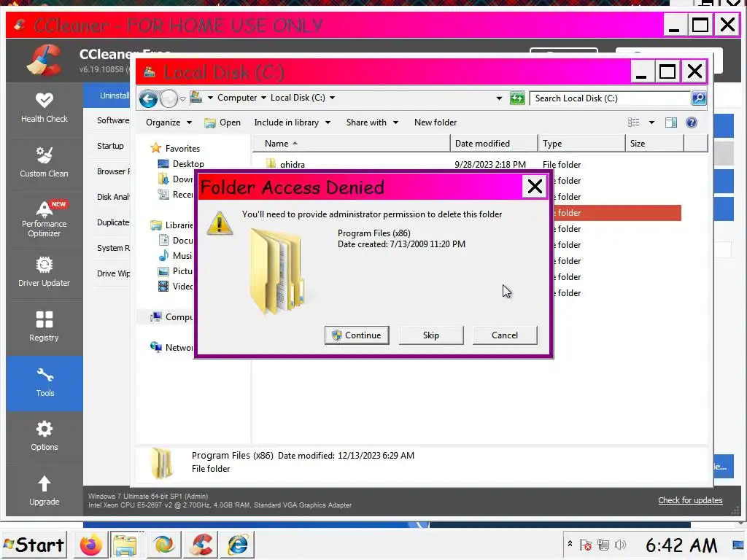Click Microsoft Edge icon in taskbar
The width and height of the screenshot is (747, 560).
point(163,545)
